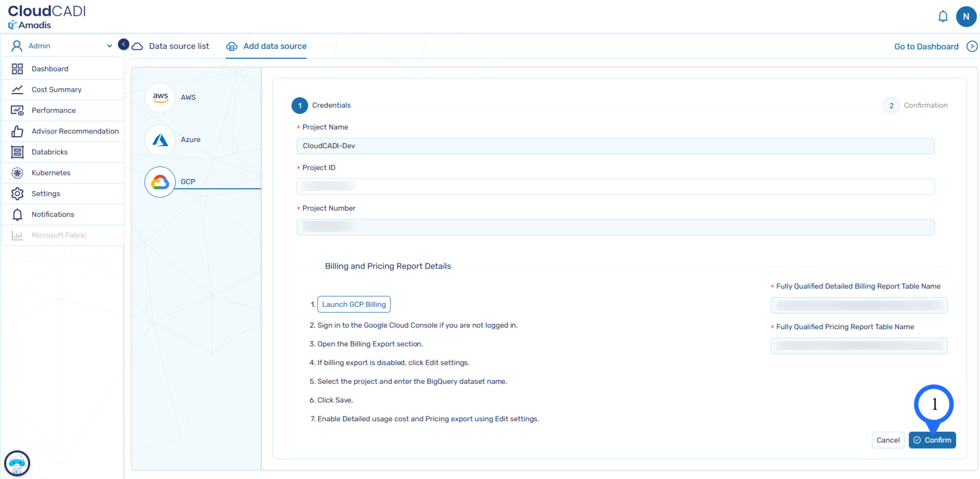Open Settings in the sidebar menu

point(46,193)
